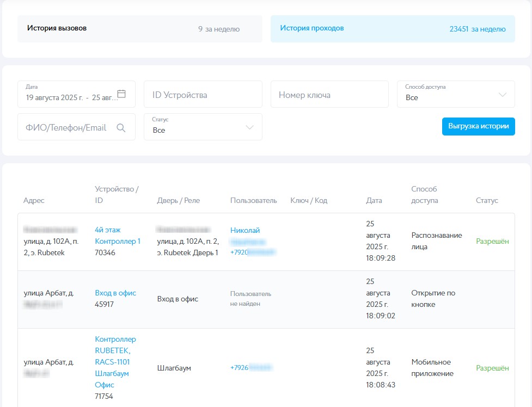Image resolution: width=532 pixels, height=407 pixels.
Task: Switch to История проходов tab
Action: click(x=392, y=29)
